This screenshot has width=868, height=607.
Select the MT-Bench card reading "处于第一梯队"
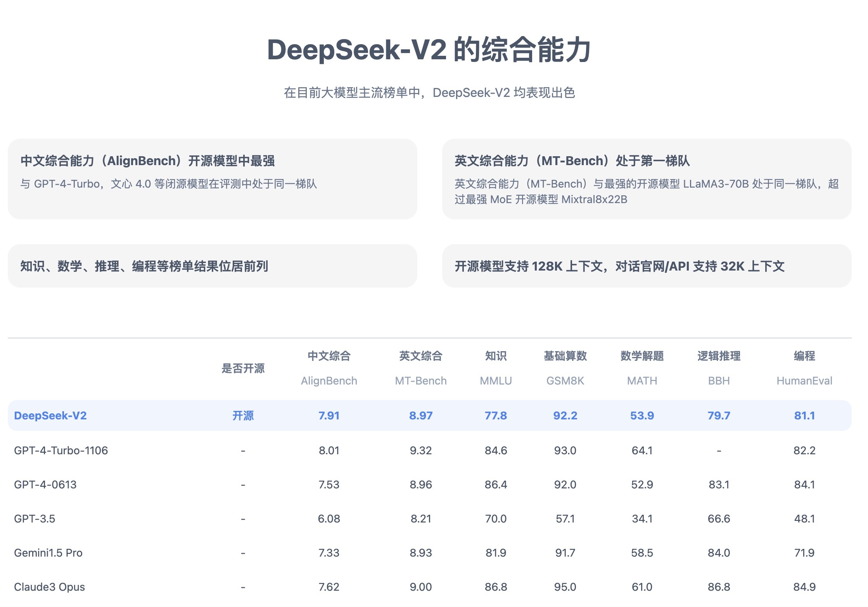click(647, 179)
